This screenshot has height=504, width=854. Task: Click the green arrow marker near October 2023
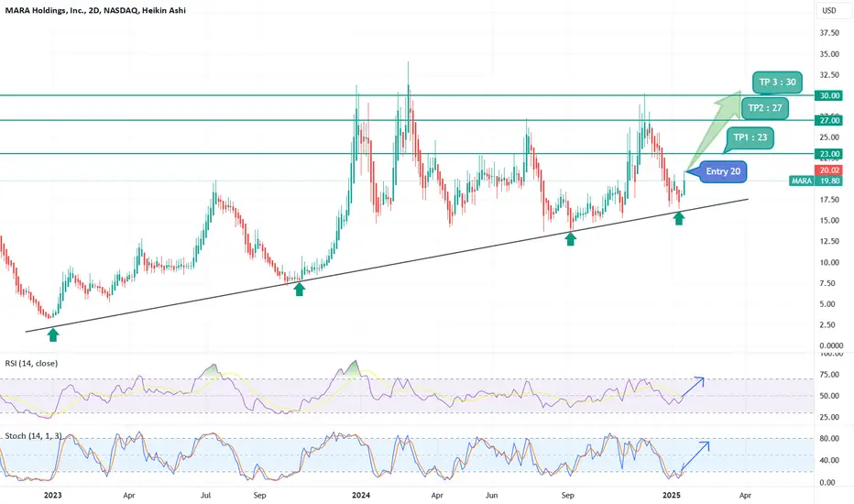click(x=299, y=289)
